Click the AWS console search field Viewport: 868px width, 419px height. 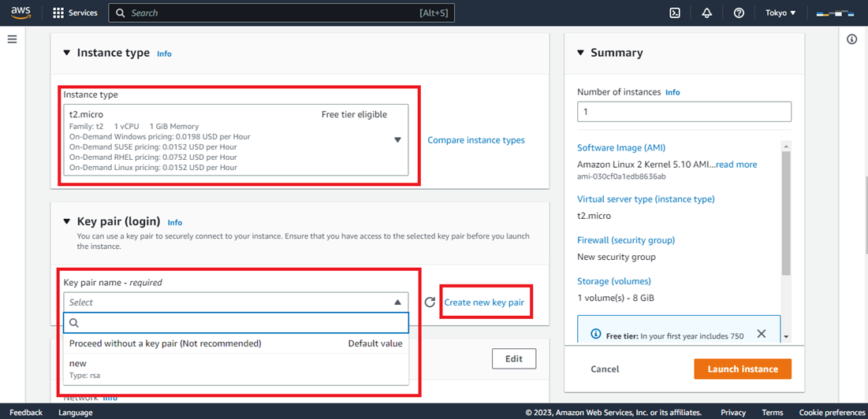[x=281, y=13]
